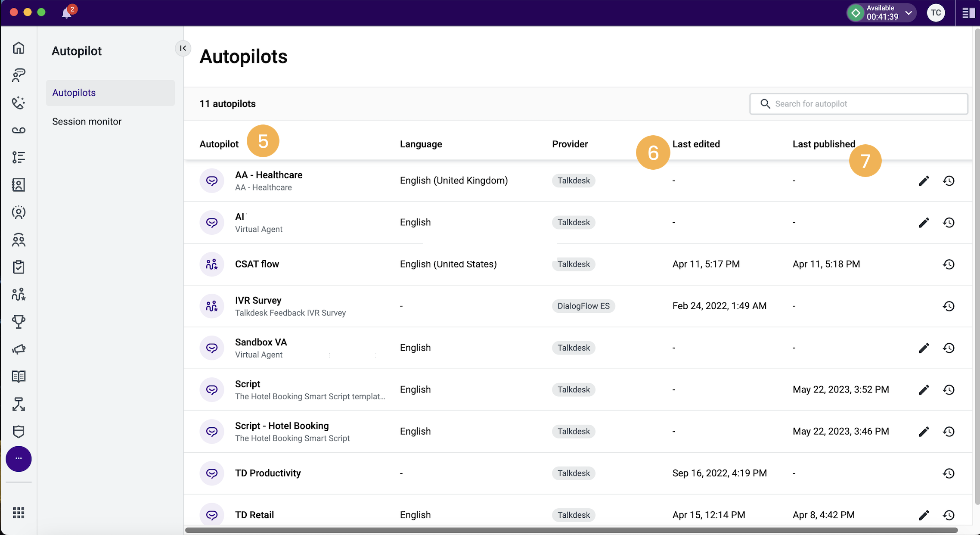The image size is (980, 535).
Task: Edit the AA - Healthcare autopilot
Action: point(924,181)
